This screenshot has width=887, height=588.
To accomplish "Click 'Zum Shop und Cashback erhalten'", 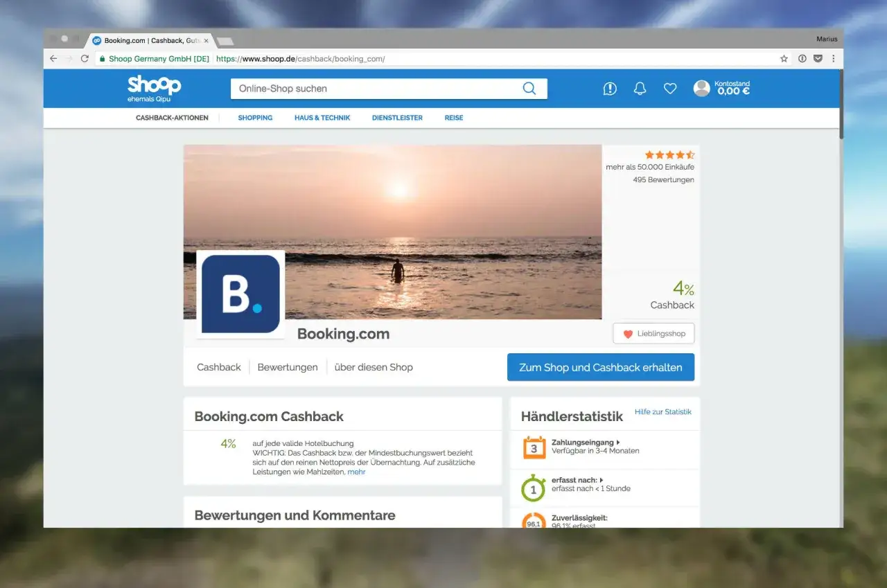I will (x=600, y=367).
